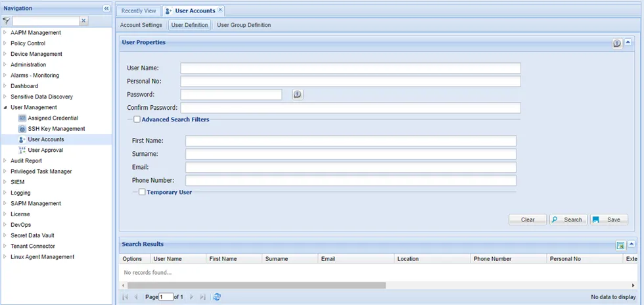Open Account Settings sub-tab
The height and width of the screenshot is (305, 644).
[x=141, y=25]
